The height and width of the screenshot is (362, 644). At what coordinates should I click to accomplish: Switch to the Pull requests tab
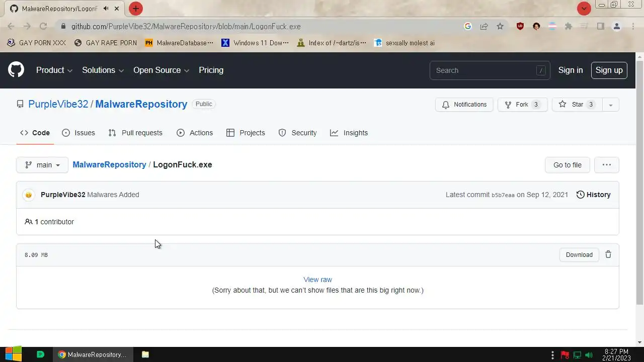[x=135, y=133]
